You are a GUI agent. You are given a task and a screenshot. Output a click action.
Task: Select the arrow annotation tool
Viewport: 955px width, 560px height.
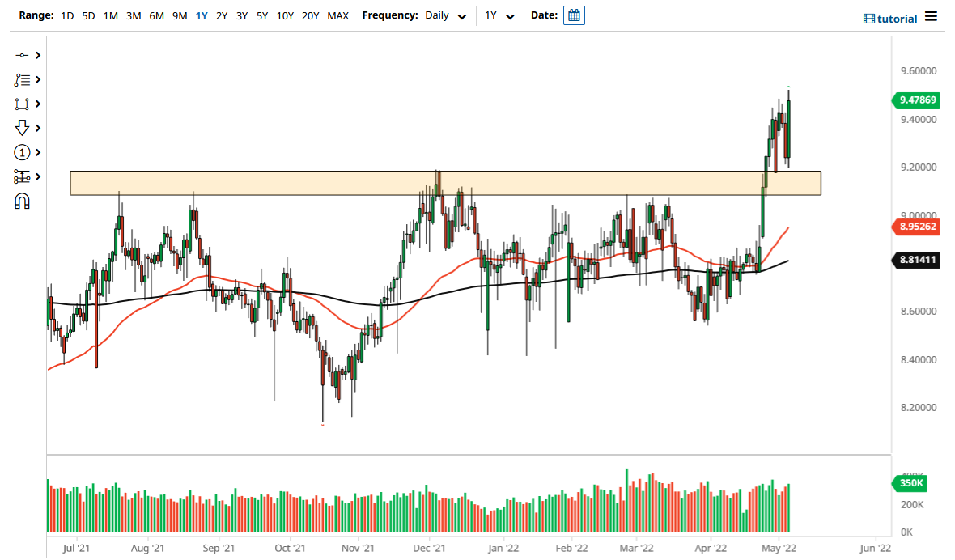tap(23, 128)
